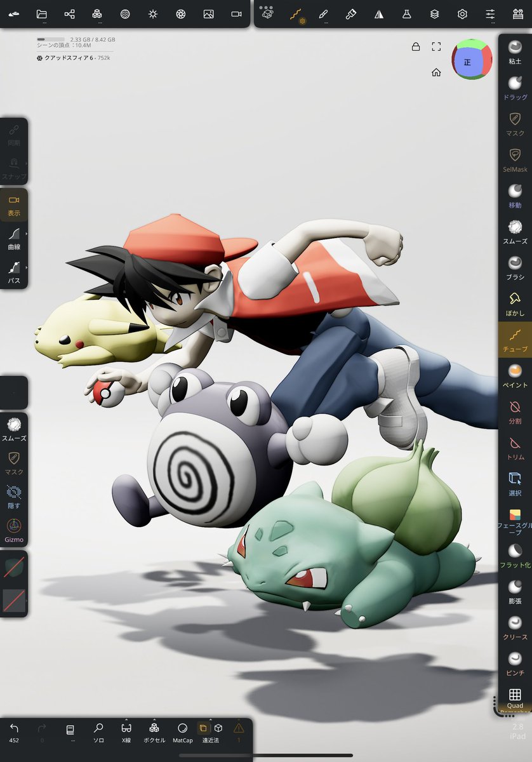
Task: Select the トリム (Trim) tool
Action: pyautogui.click(x=515, y=448)
